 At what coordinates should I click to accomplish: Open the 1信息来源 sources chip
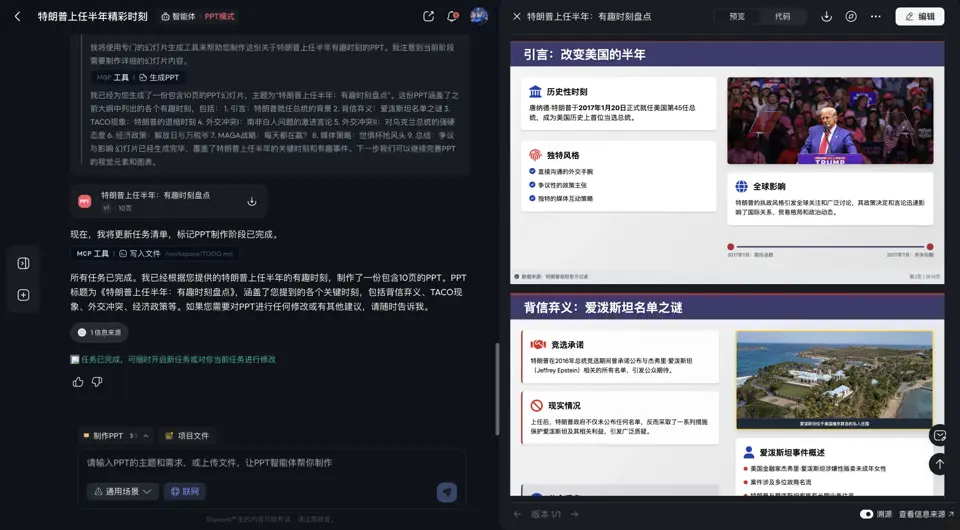point(99,332)
